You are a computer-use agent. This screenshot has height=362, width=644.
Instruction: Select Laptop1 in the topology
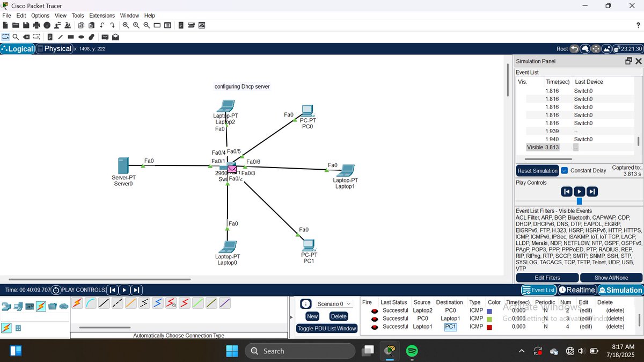coord(346,171)
